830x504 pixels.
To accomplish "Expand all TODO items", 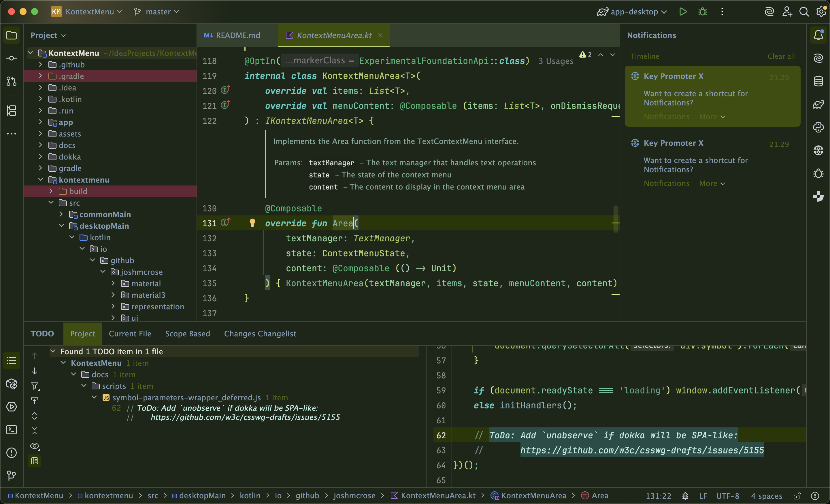I will [34, 416].
